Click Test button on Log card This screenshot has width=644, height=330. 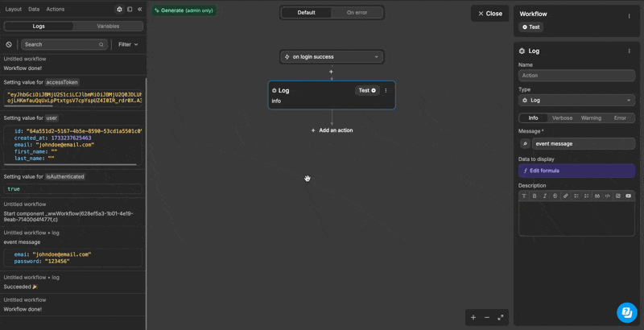367,90
